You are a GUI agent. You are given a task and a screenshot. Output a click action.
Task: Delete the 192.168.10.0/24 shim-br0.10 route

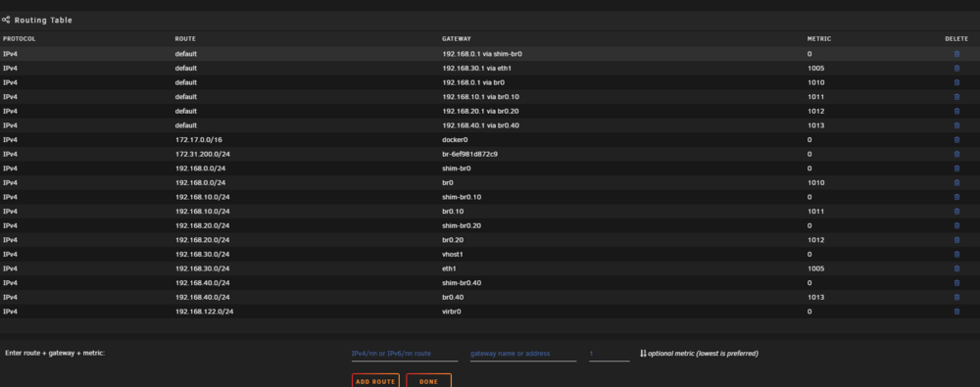point(956,197)
